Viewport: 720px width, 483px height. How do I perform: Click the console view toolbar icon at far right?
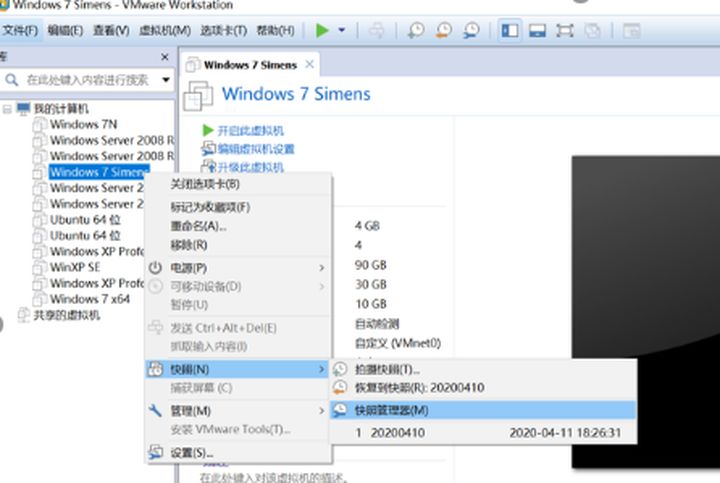pyautogui.click(x=631, y=31)
